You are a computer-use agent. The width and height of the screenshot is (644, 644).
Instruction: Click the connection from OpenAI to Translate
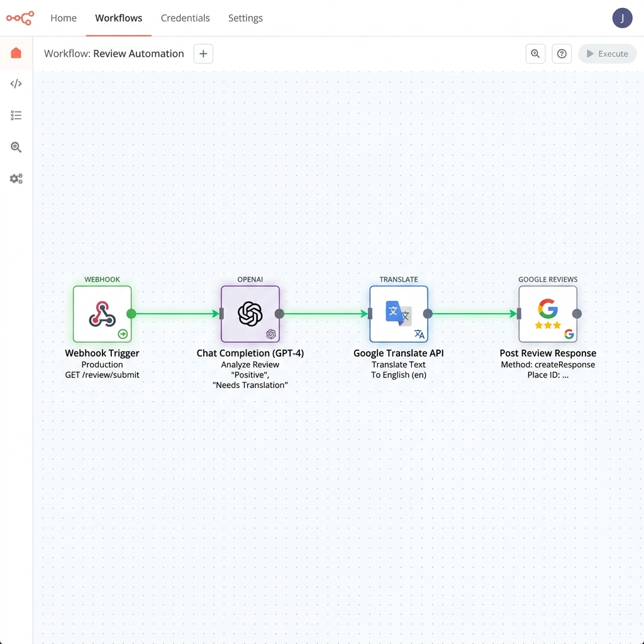tap(325, 314)
